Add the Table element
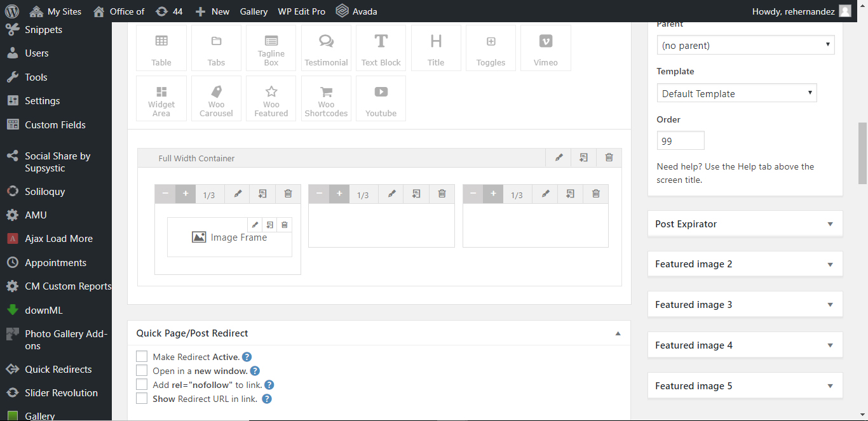This screenshot has height=421, width=868. 161,48
